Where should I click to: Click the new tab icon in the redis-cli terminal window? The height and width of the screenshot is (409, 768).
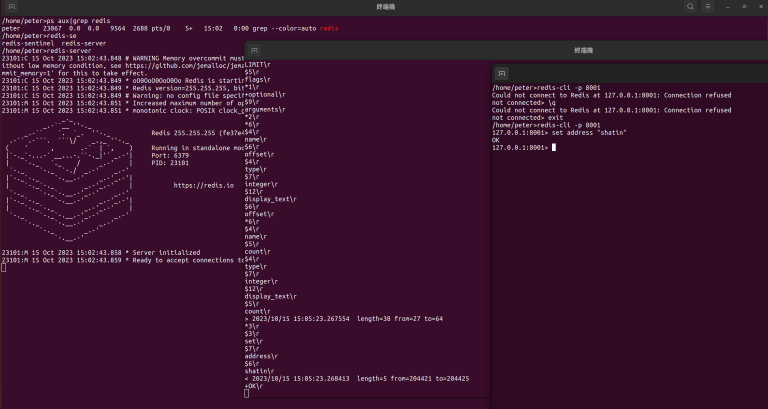[502, 73]
